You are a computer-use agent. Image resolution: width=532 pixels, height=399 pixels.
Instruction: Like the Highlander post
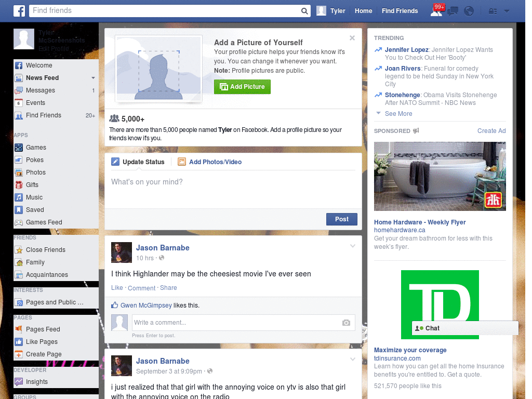point(117,288)
